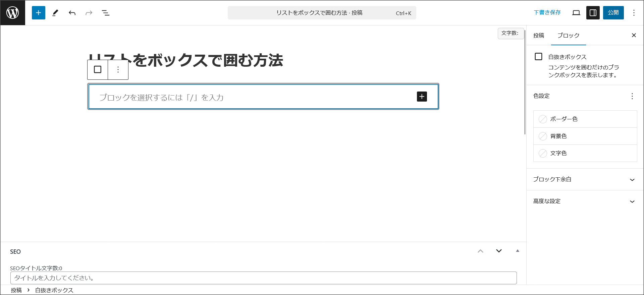Pick the 背景色 color

585,136
